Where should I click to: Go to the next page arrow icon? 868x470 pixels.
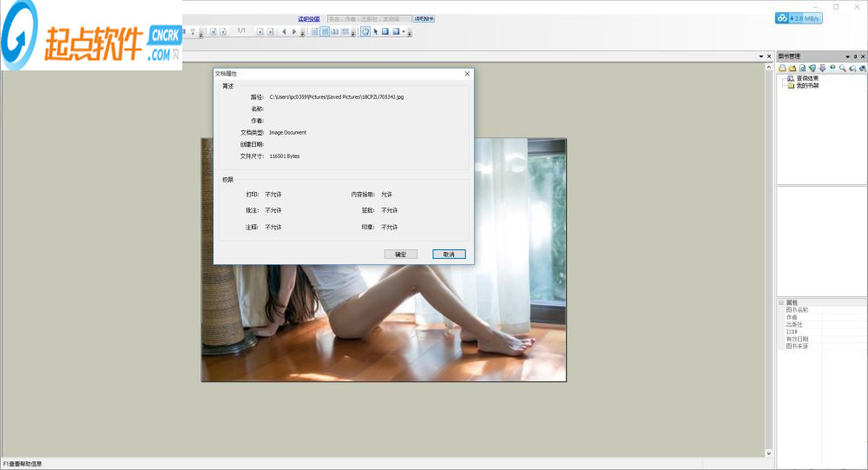click(x=293, y=31)
